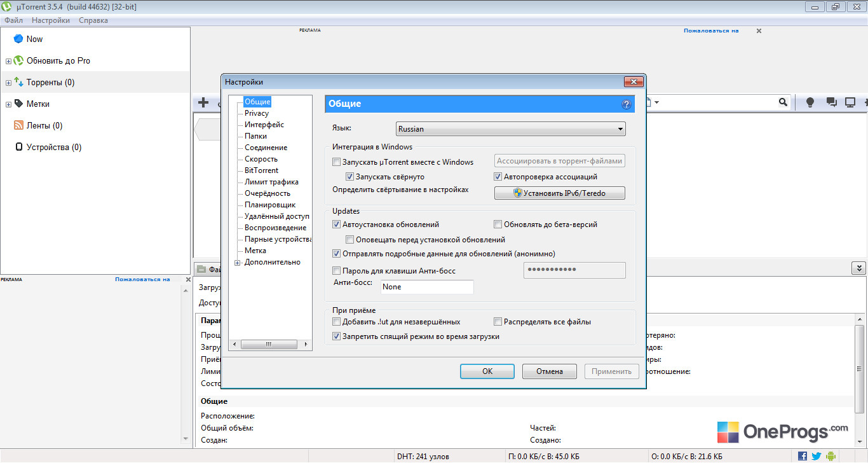This screenshot has width=868, height=463.
Task: Select Интерфейс settings category
Action: (x=264, y=125)
